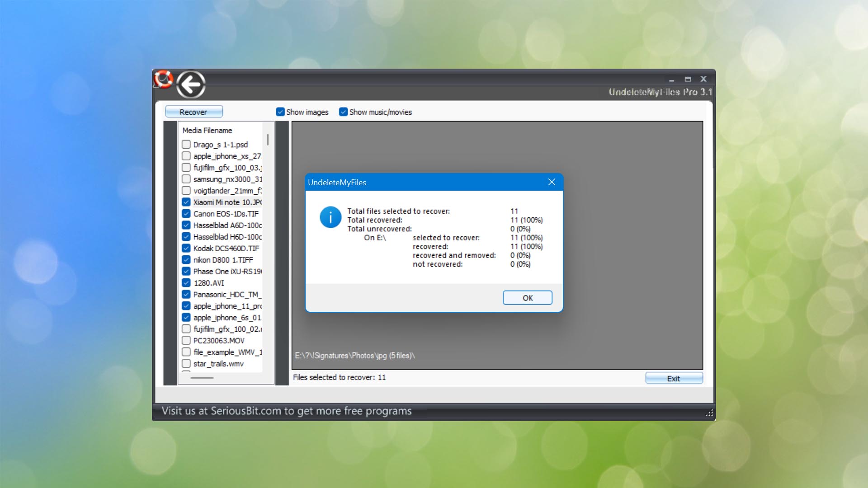Click the Visit us at SeriousBit.com footer text
The width and height of the screenshot is (868, 488).
(287, 411)
